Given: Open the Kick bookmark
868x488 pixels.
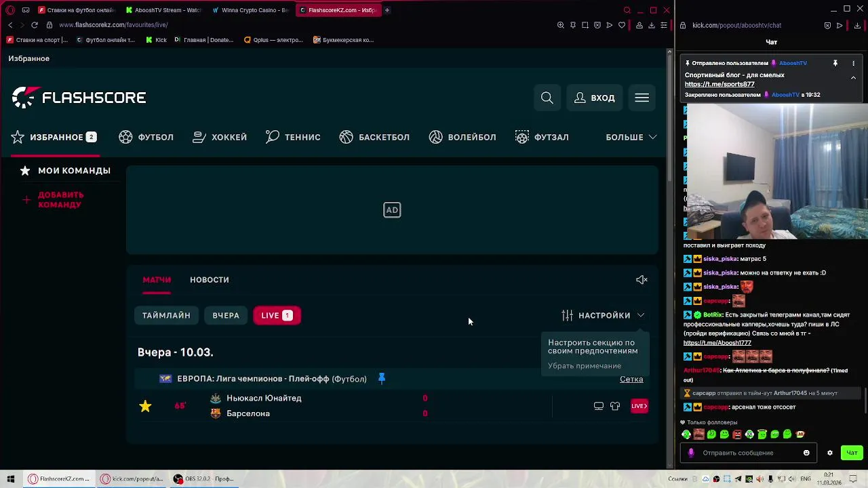Looking at the screenshot, I should click(156, 40).
